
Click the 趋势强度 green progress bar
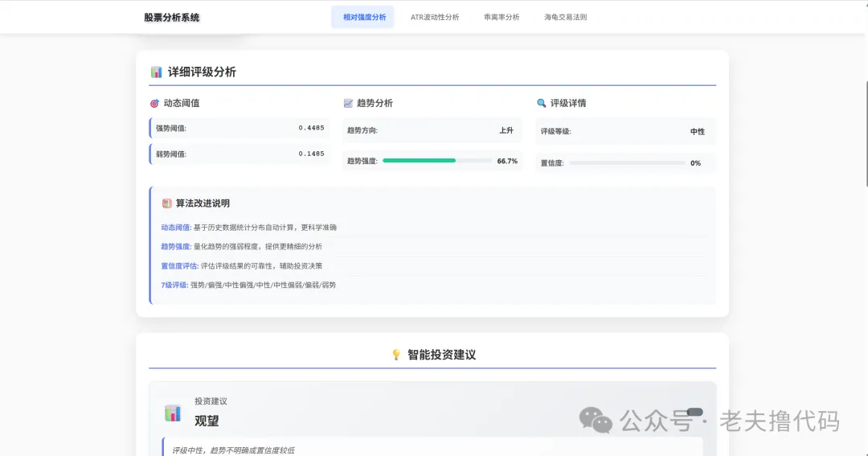(x=419, y=161)
